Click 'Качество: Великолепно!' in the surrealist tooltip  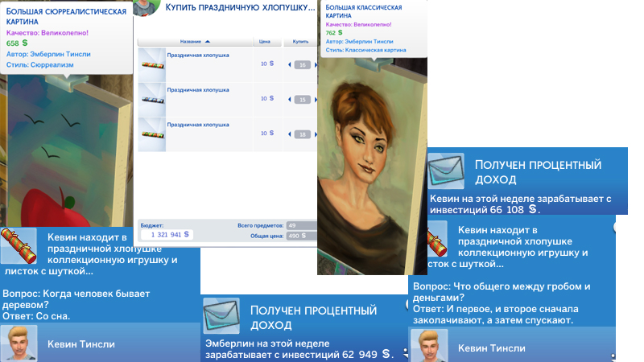(47, 33)
